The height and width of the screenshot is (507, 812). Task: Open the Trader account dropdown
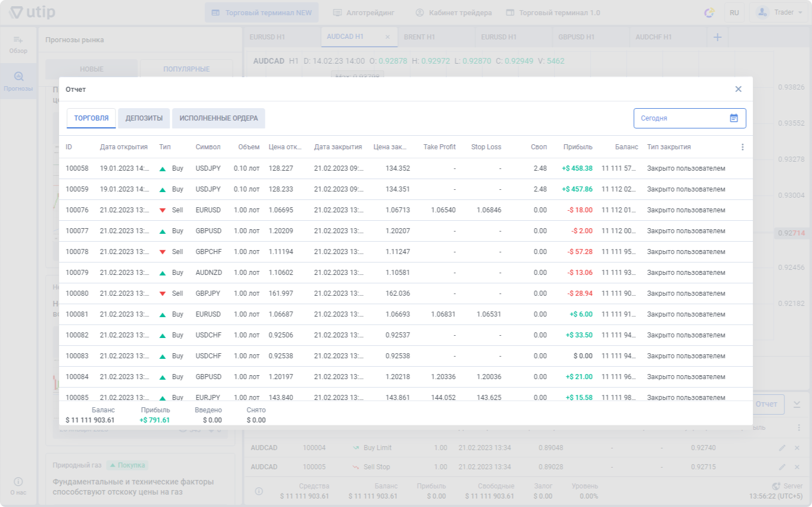pyautogui.click(x=779, y=12)
